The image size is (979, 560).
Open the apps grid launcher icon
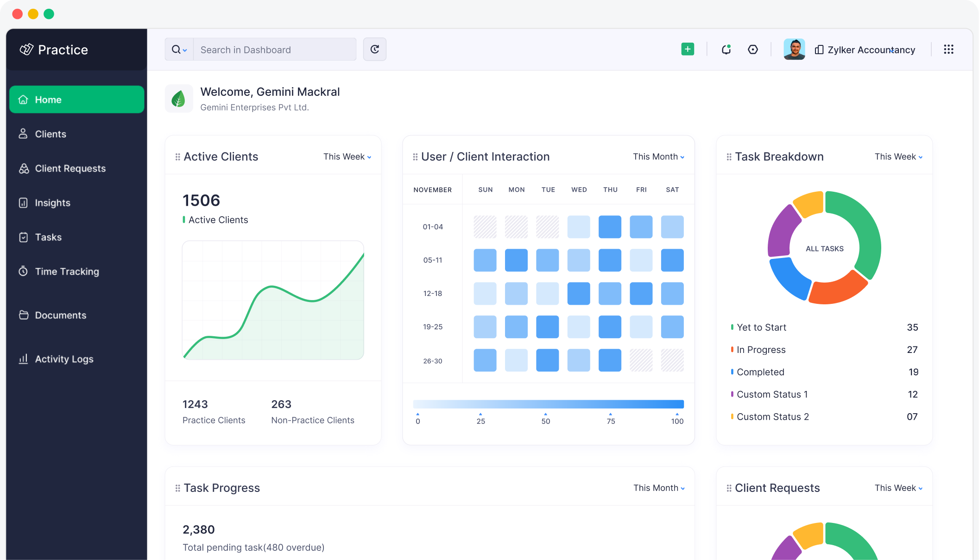pos(948,49)
